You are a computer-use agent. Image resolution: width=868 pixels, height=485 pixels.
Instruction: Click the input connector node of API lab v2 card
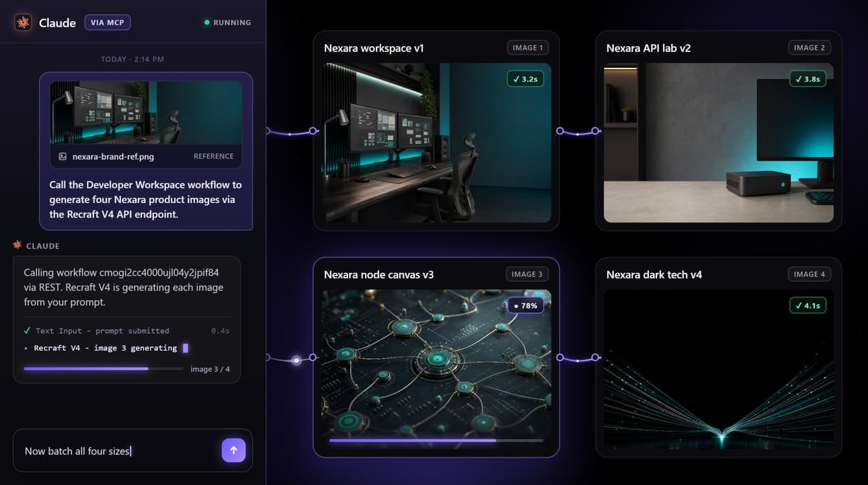[596, 130]
